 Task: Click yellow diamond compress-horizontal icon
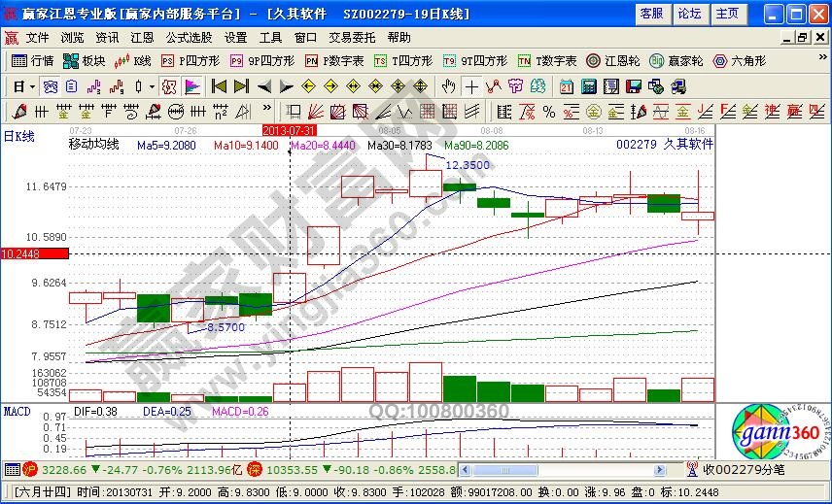click(375, 86)
